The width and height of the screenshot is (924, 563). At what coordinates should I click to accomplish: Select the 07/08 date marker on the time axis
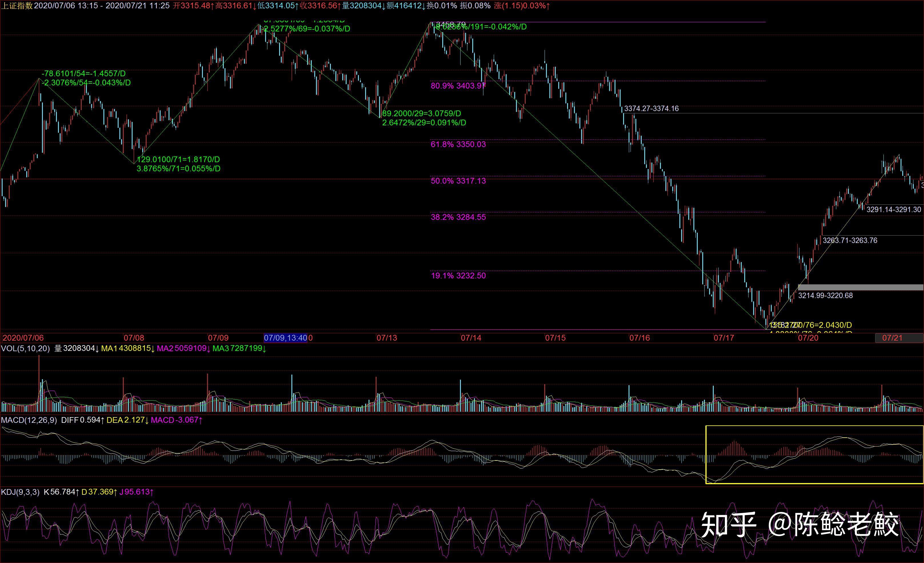(134, 338)
